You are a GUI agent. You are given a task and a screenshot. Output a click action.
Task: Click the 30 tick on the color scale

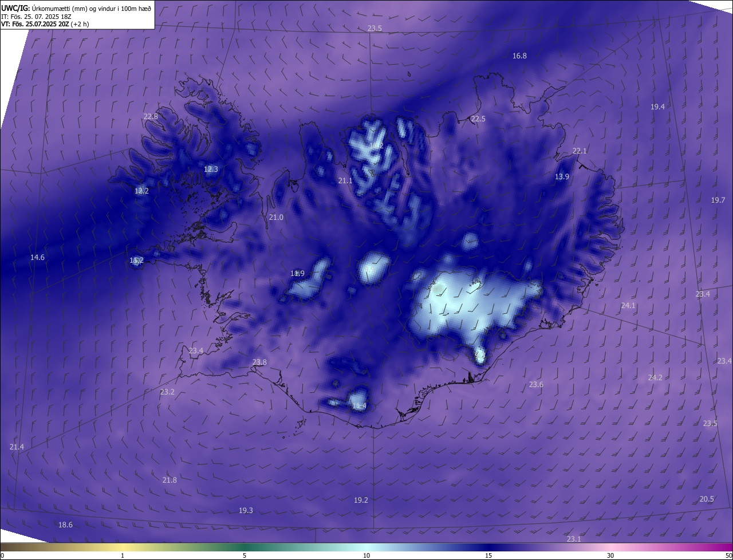pyautogui.click(x=610, y=555)
